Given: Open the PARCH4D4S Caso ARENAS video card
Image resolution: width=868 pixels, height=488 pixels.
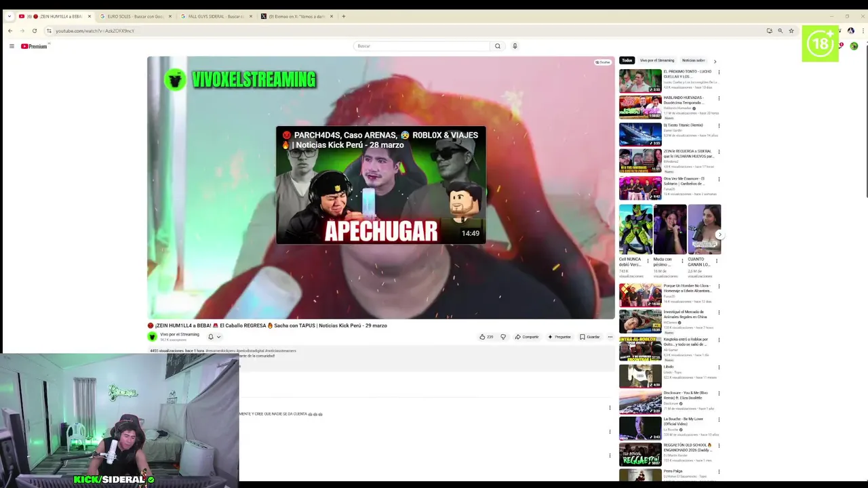Looking at the screenshot, I should point(380,185).
